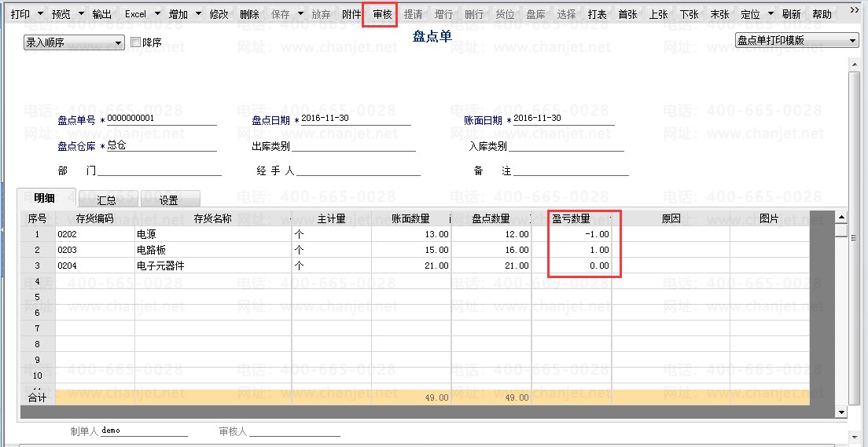This screenshot has width=868, height=447.
Task: Switch to the 汇总 tab
Action: tap(107, 200)
